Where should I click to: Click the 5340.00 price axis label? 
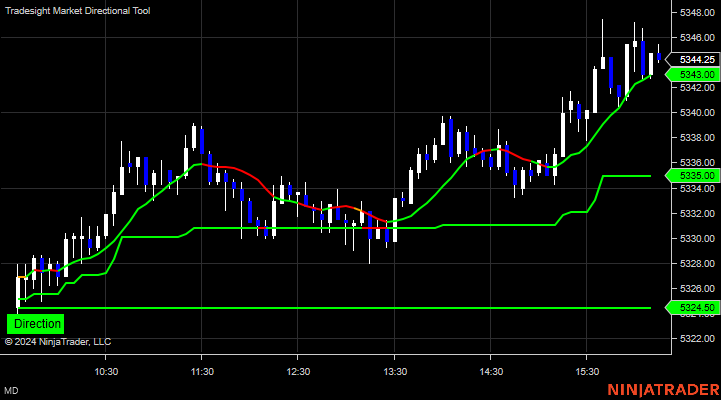click(x=697, y=113)
